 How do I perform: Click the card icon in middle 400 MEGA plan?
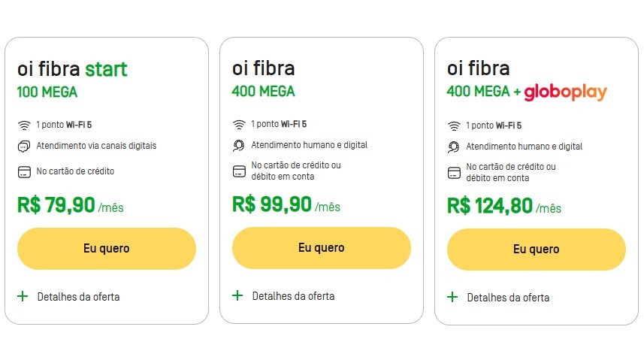pos(239,171)
